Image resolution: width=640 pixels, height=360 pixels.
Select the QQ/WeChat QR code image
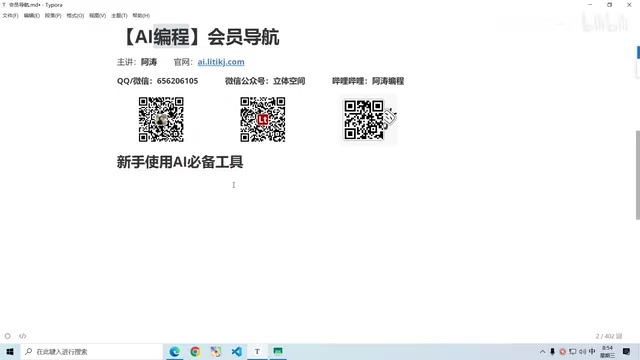click(x=161, y=120)
